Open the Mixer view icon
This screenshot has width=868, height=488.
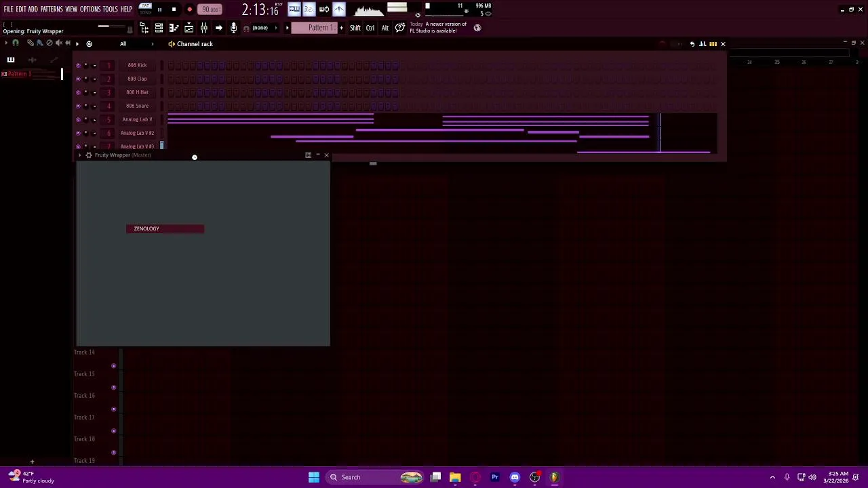203,28
